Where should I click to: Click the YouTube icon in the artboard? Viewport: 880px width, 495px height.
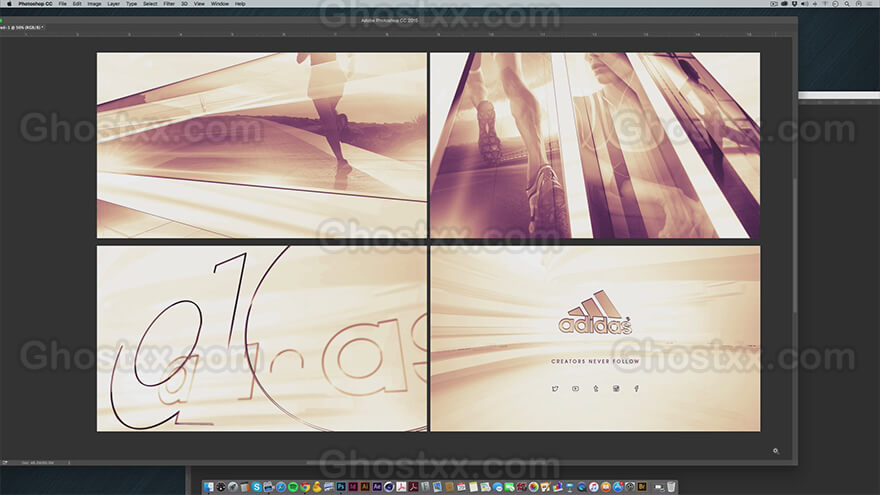coord(575,388)
